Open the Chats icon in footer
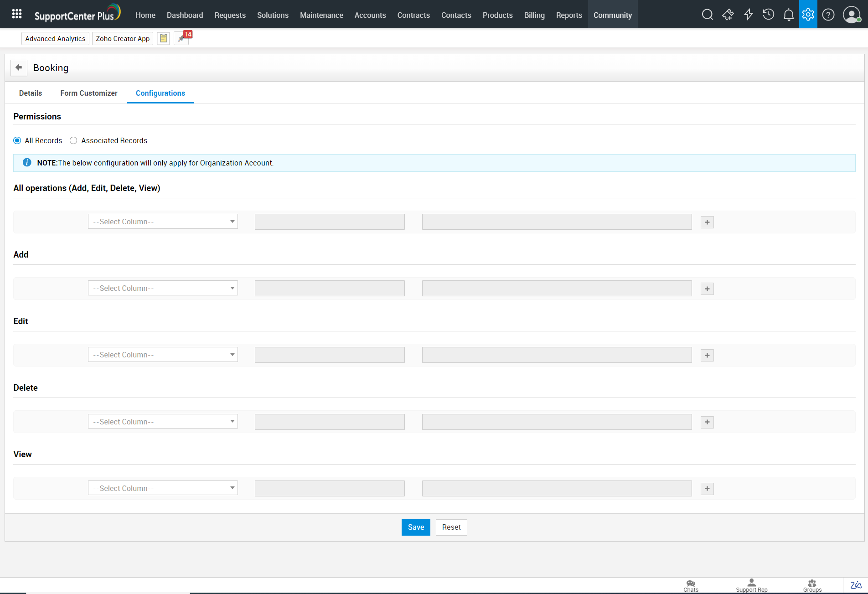The image size is (868, 594). (691, 585)
